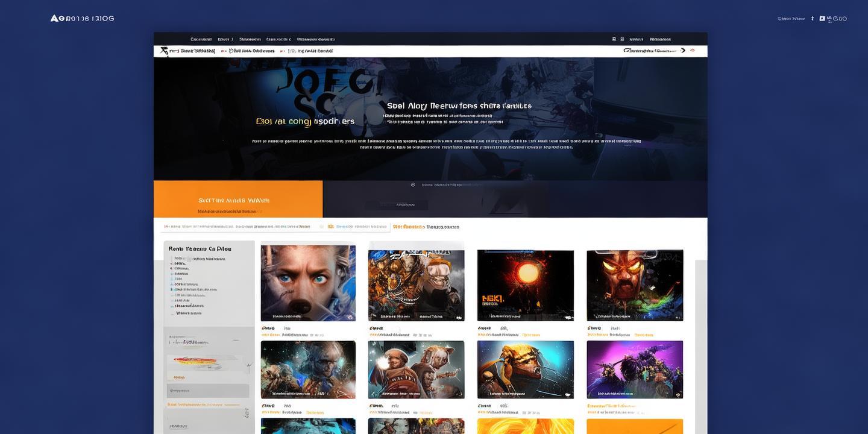Click the dark gray bar in the sidebar
This screenshot has height=434, width=868.
[208, 391]
